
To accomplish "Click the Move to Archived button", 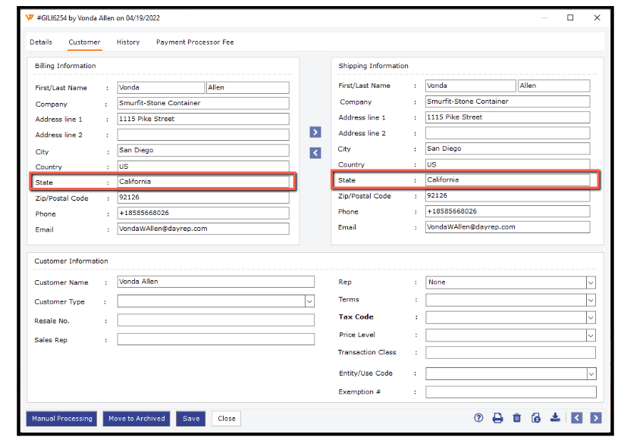I will point(137,419).
